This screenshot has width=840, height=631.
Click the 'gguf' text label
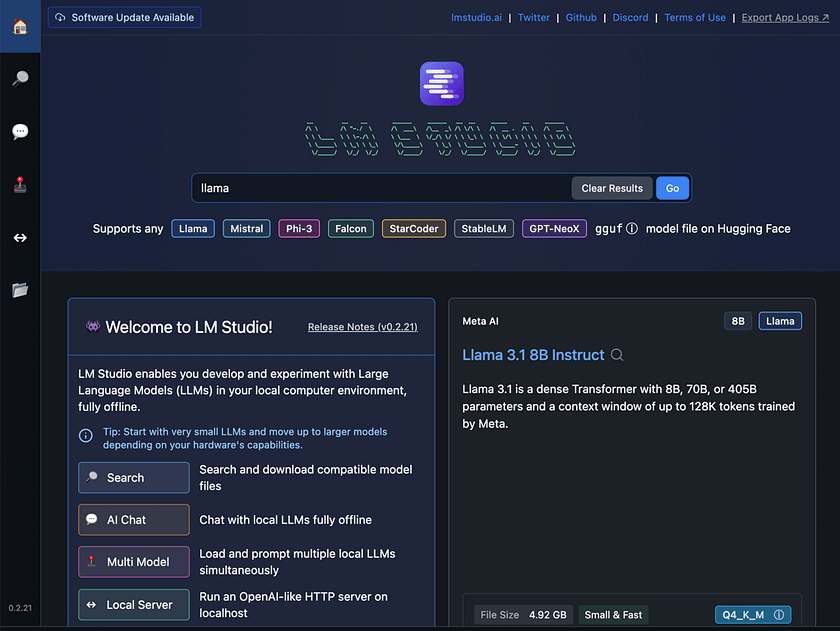click(609, 229)
